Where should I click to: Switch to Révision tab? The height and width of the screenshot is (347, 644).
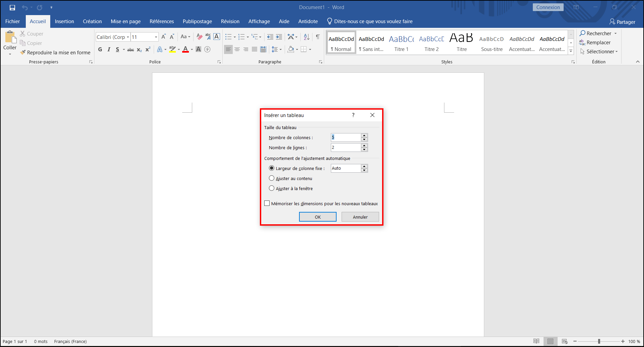(x=230, y=21)
